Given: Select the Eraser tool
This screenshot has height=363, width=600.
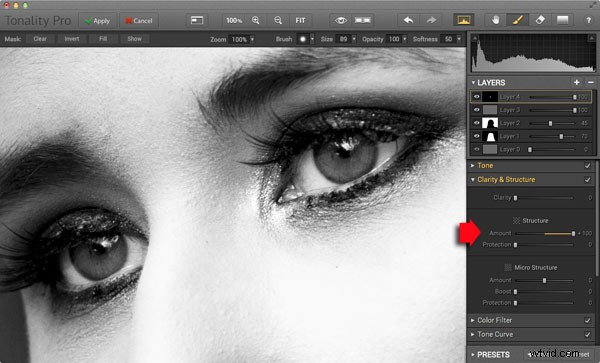Looking at the screenshot, I should [540, 20].
